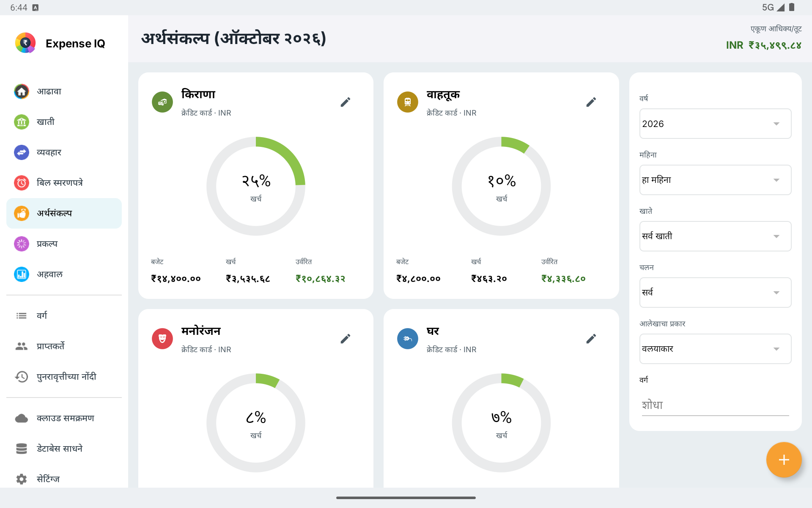Viewport: 812px width, 508px height.
Task: Click the मनोरंजन 8% donut chart
Action: click(256, 423)
